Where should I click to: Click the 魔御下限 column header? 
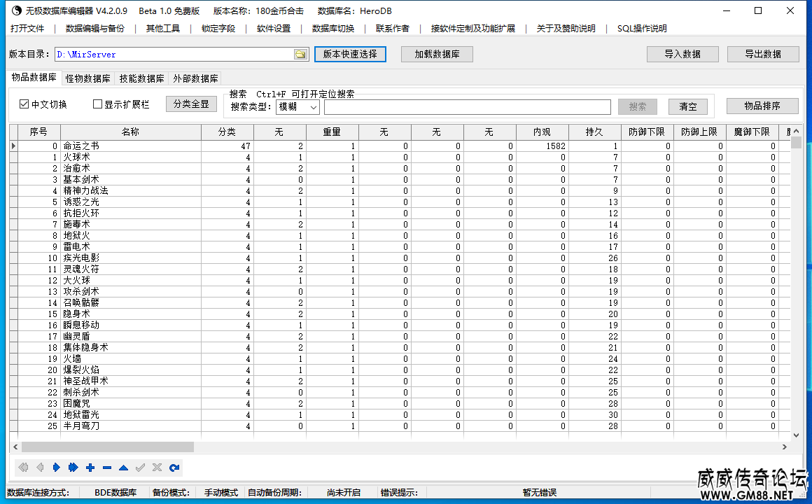(752, 132)
